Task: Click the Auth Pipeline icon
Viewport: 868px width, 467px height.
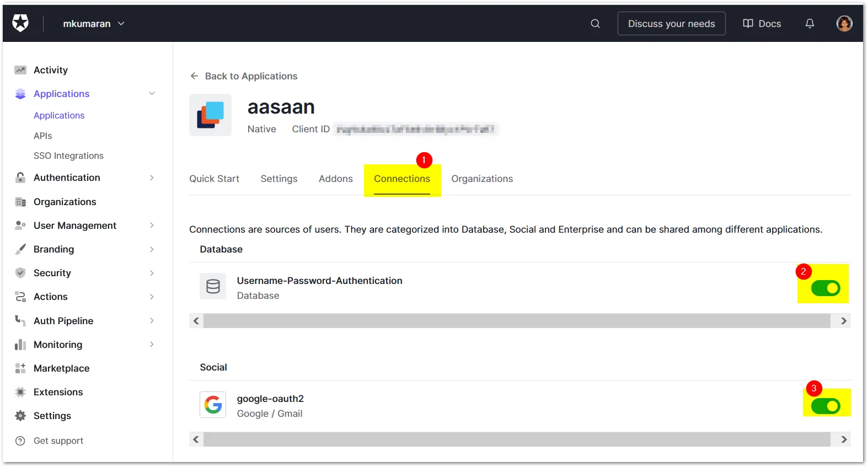Action: (20, 320)
